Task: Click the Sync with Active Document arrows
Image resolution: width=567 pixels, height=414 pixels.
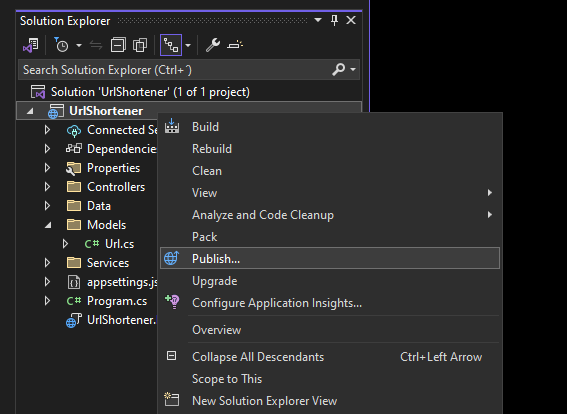Action: [96, 46]
